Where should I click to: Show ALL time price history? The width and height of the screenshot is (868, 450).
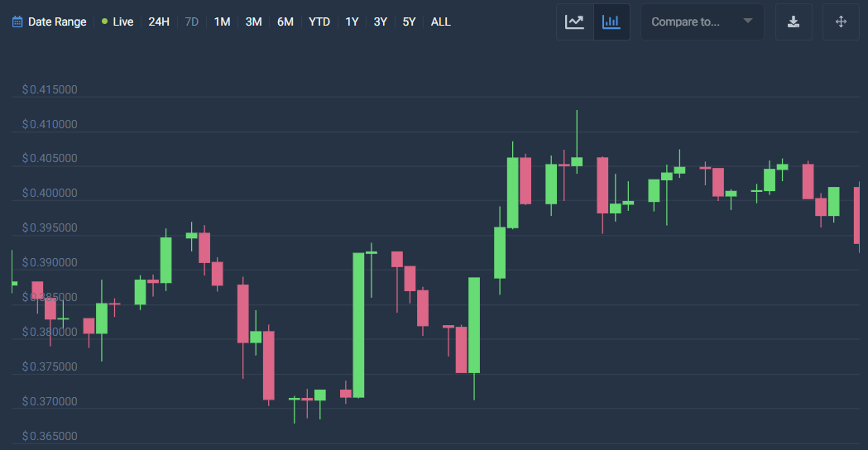[x=440, y=22]
